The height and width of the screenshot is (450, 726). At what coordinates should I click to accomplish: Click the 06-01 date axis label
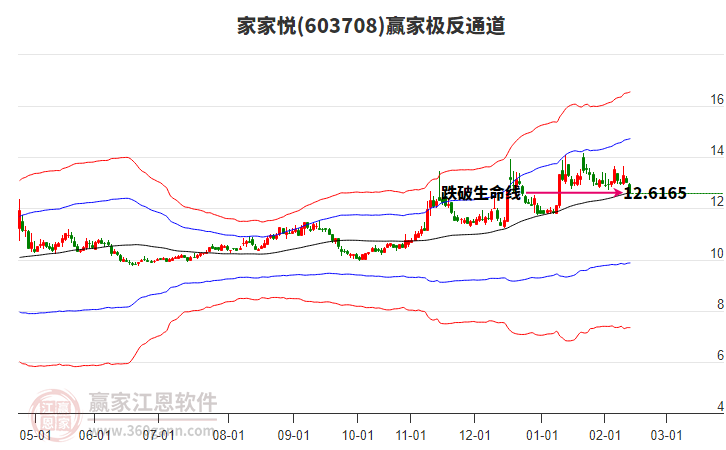(94, 435)
